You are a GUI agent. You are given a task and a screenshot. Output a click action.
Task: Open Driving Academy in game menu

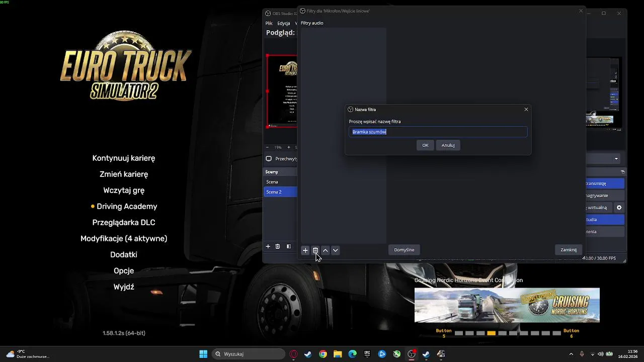coord(127,207)
